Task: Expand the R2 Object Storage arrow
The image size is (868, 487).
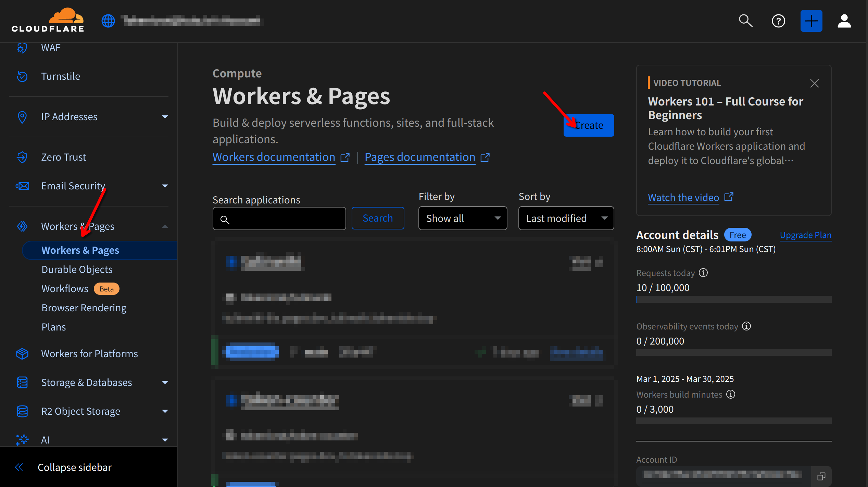Action: point(165,411)
